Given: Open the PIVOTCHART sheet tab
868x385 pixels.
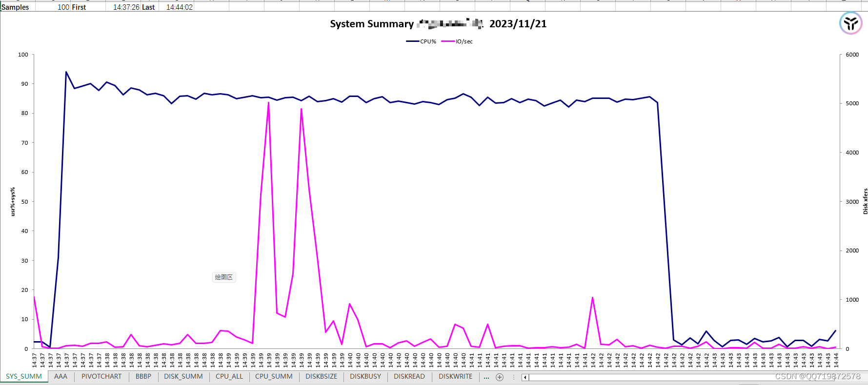Looking at the screenshot, I should tap(101, 377).
